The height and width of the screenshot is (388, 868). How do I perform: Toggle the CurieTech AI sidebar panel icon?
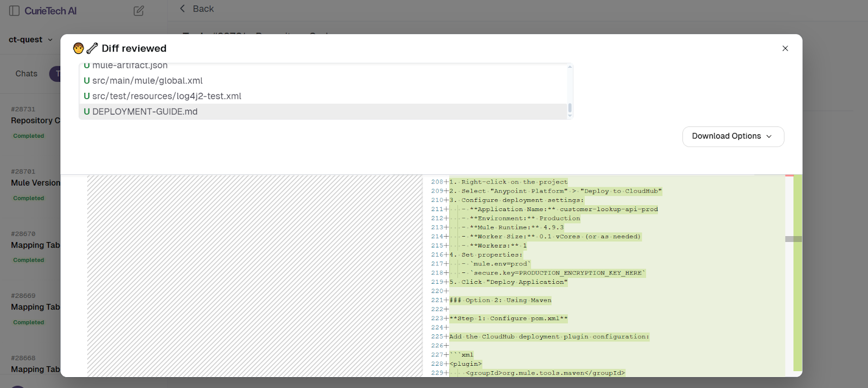[15, 11]
